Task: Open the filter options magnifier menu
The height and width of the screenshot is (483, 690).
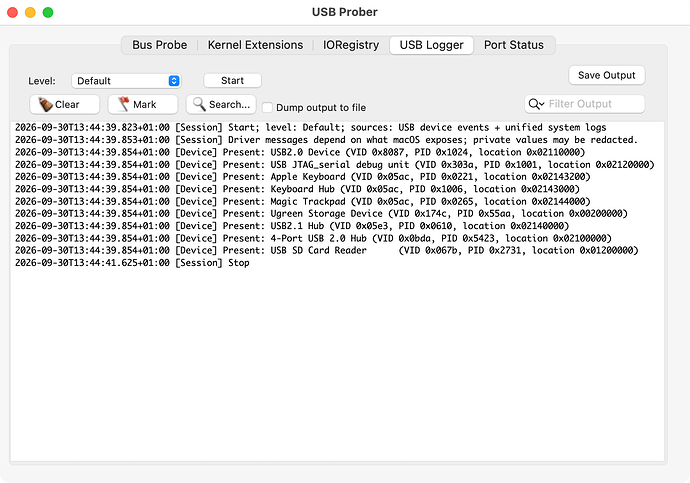Action: tap(536, 104)
